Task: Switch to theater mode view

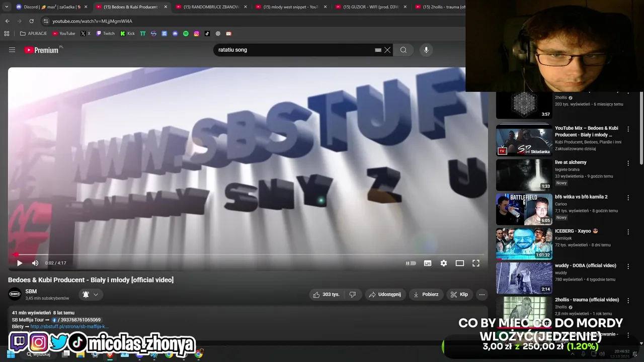Action: pos(460,263)
